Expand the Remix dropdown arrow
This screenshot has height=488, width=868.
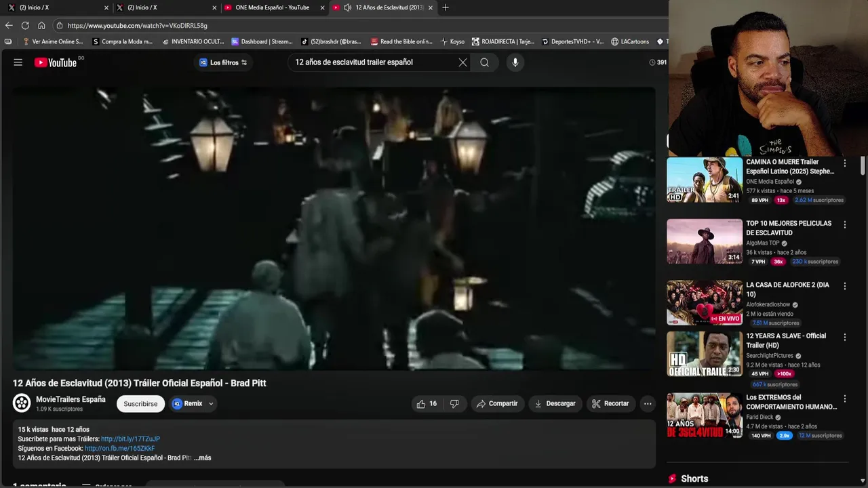pos(211,403)
